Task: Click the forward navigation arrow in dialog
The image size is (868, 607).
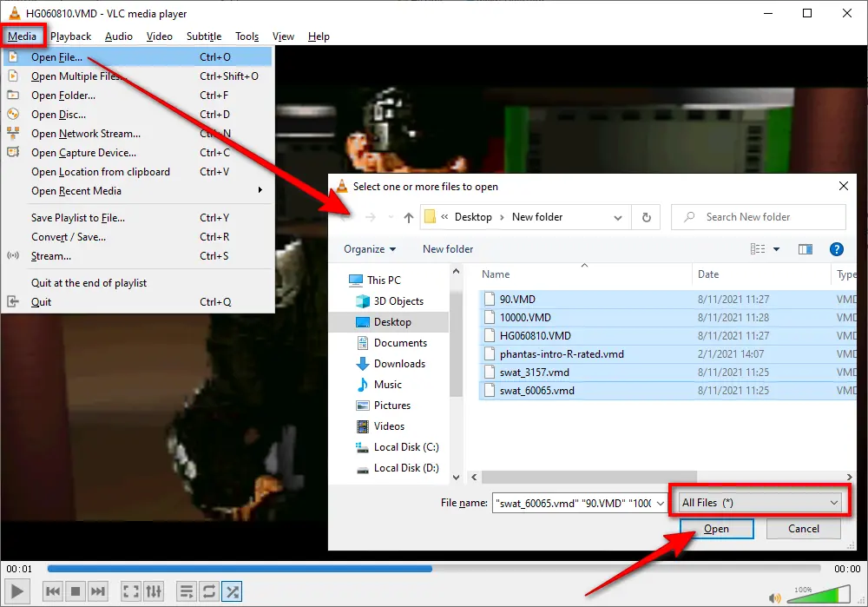Action: pyautogui.click(x=371, y=218)
